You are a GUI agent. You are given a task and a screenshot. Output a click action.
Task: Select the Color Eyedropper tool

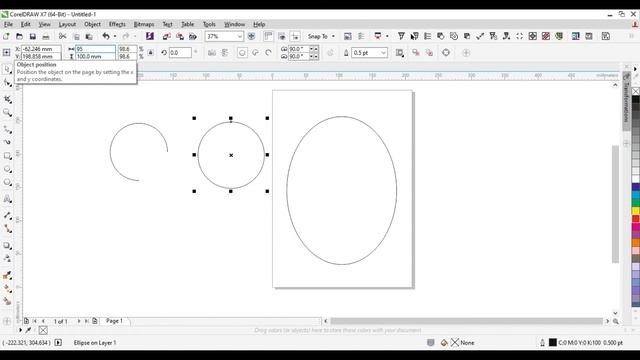click(7, 276)
